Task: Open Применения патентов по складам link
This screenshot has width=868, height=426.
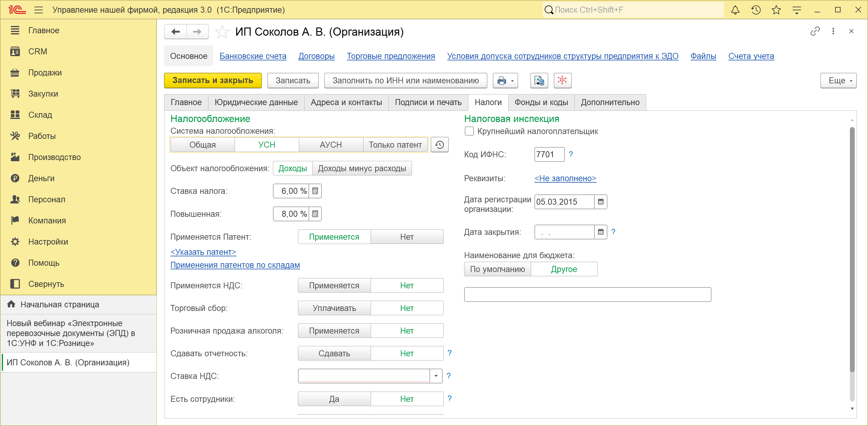Action: tap(235, 265)
